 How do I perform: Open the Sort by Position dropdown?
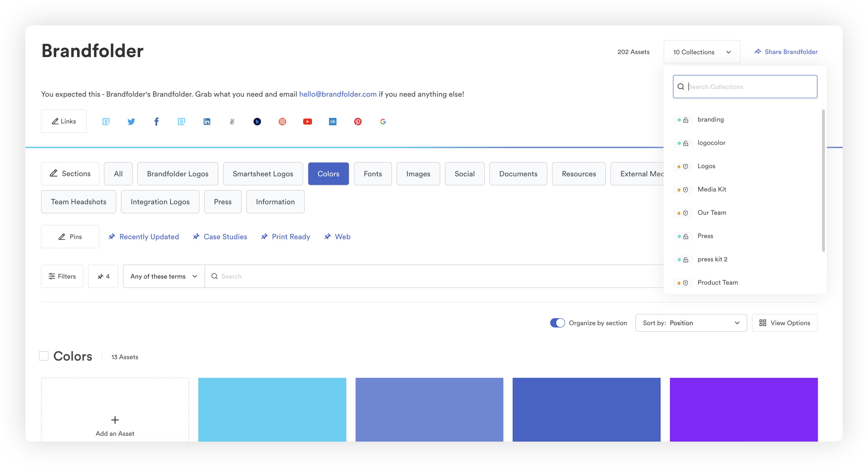[691, 323]
